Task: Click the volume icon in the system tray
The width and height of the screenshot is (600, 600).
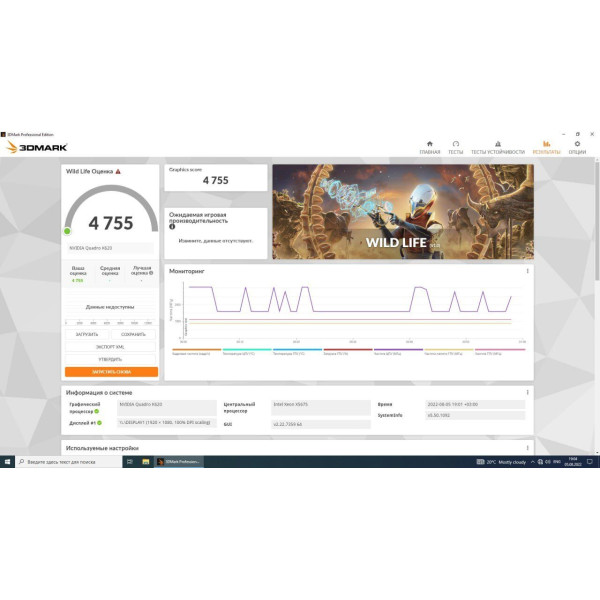Action: point(548,462)
